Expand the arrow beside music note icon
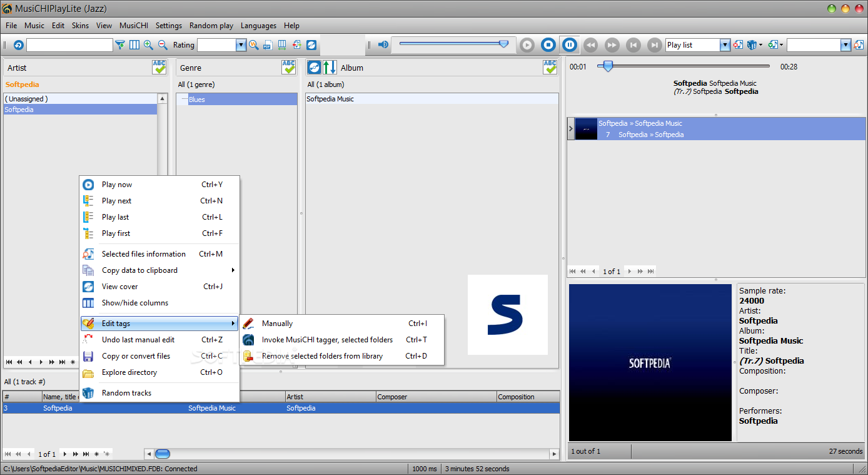The height and width of the screenshot is (475, 868). coord(781,45)
